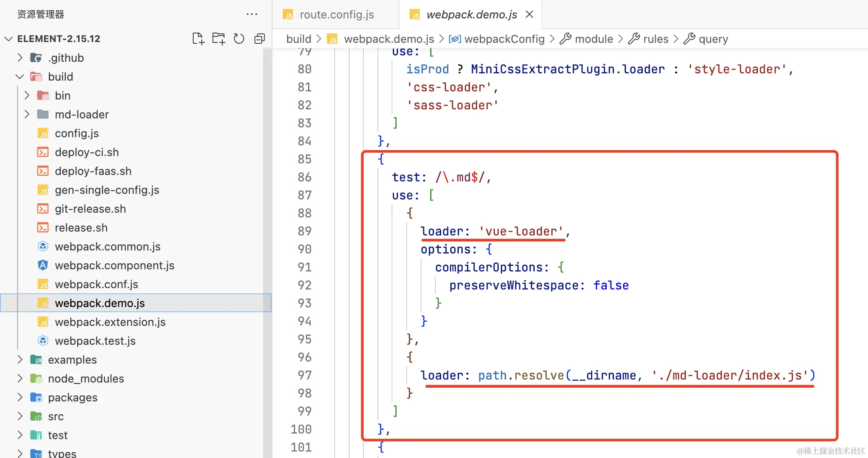The width and height of the screenshot is (868, 458).
Task: Expand the md-loader folder
Action: click(x=27, y=114)
